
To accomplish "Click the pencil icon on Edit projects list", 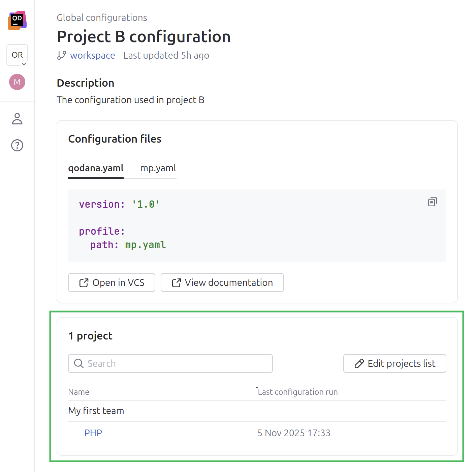I will click(359, 363).
